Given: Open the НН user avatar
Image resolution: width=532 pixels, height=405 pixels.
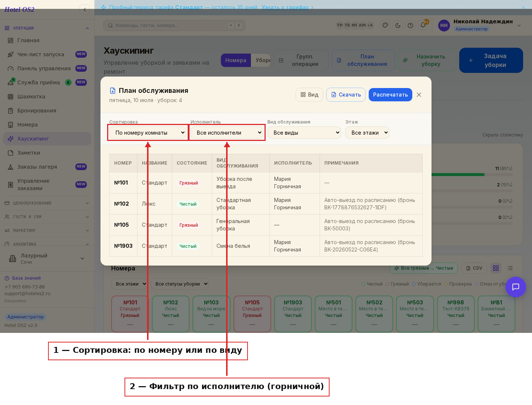Looking at the screenshot, I should [x=444, y=26].
